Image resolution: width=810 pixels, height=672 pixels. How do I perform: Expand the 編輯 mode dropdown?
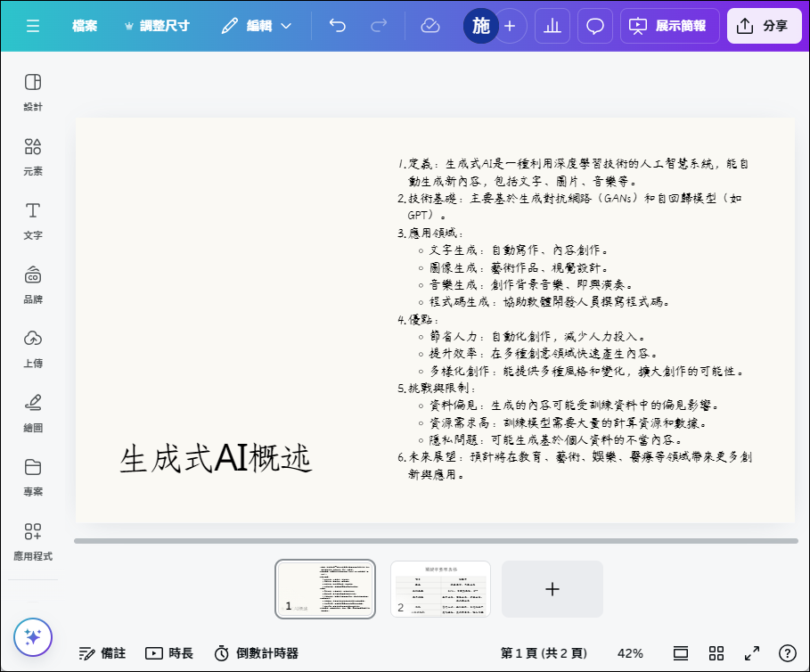click(257, 26)
